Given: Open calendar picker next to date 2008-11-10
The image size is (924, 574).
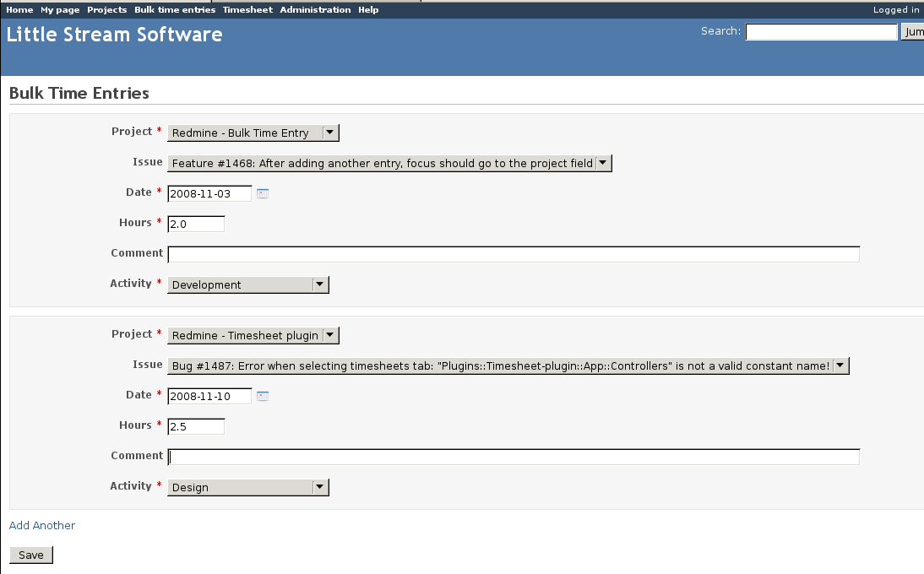Looking at the screenshot, I should [x=263, y=396].
